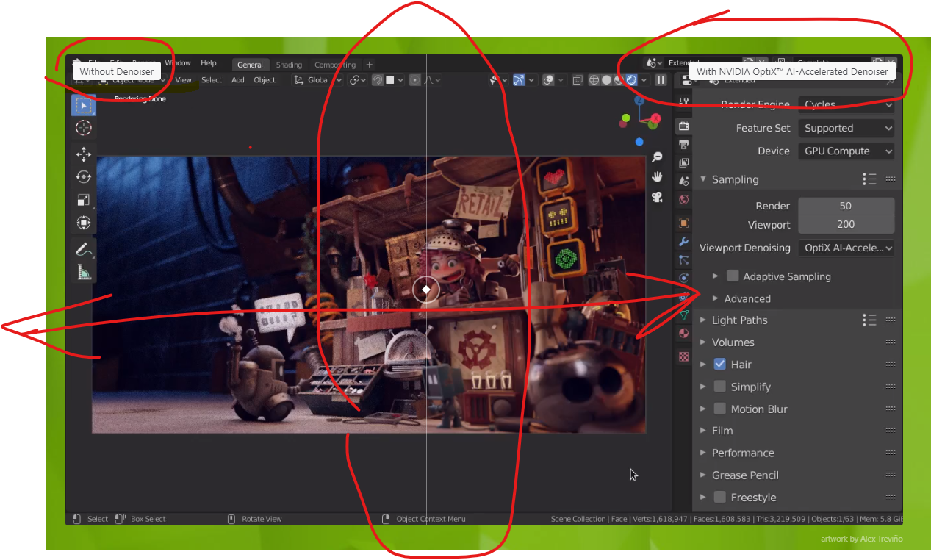Open Global transform orientation dropdown

point(317,80)
